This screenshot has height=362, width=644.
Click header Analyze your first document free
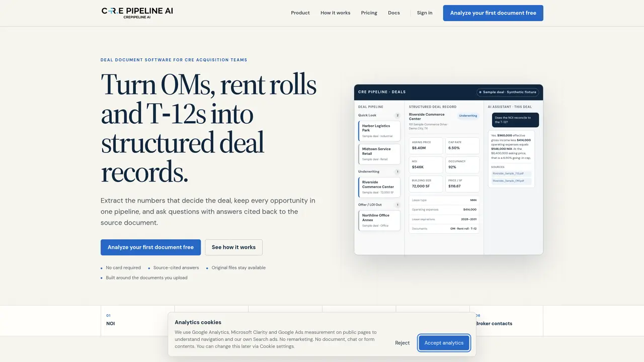tap(493, 13)
